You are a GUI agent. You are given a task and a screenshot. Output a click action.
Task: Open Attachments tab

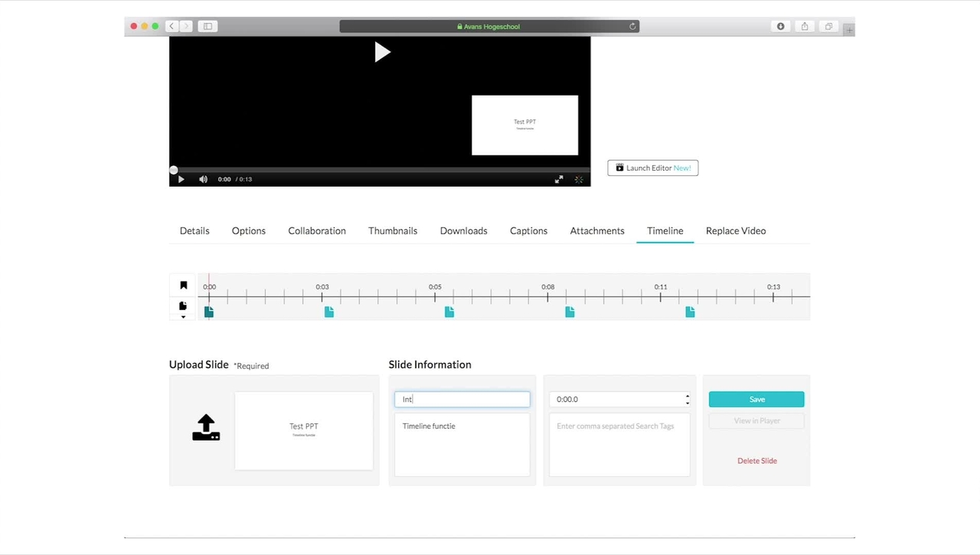[x=597, y=230]
